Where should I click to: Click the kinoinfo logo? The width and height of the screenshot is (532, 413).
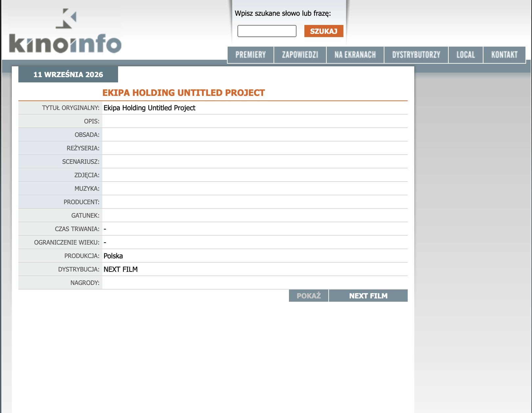click(x=65, y=31)
